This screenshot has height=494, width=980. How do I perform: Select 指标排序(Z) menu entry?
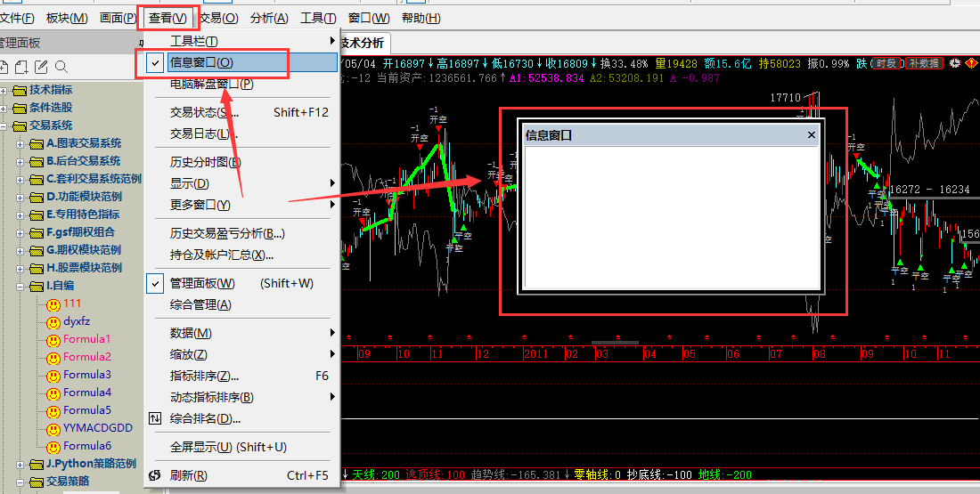click(243, 376)
